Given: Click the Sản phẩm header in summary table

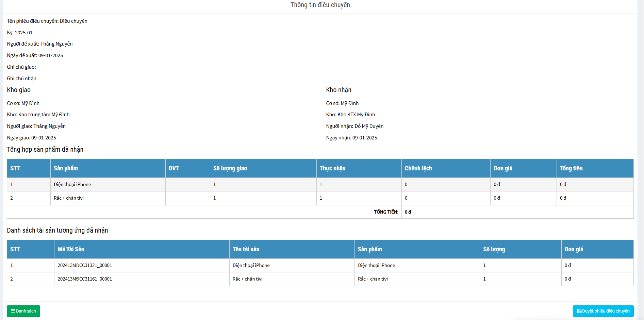Looking at the screenshot, I should [x=66, y=168].
